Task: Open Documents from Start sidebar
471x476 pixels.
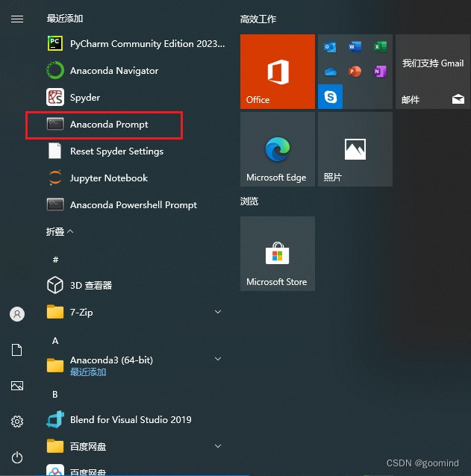Action: 17,350
